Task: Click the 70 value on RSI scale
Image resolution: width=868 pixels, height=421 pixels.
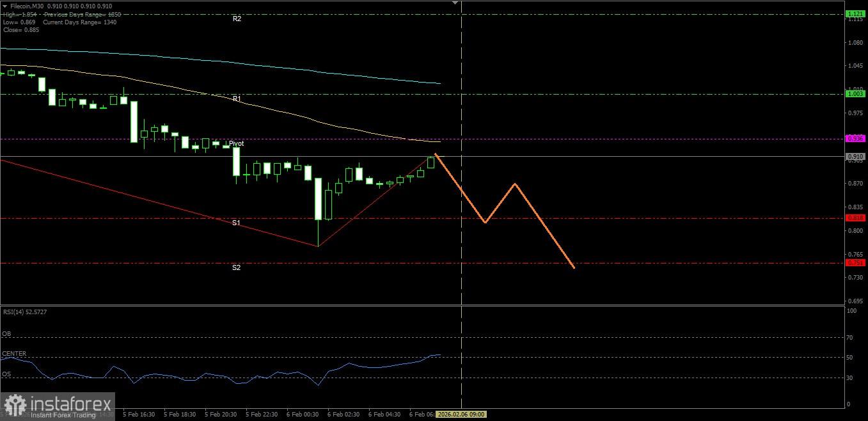Action: [850, 337]
